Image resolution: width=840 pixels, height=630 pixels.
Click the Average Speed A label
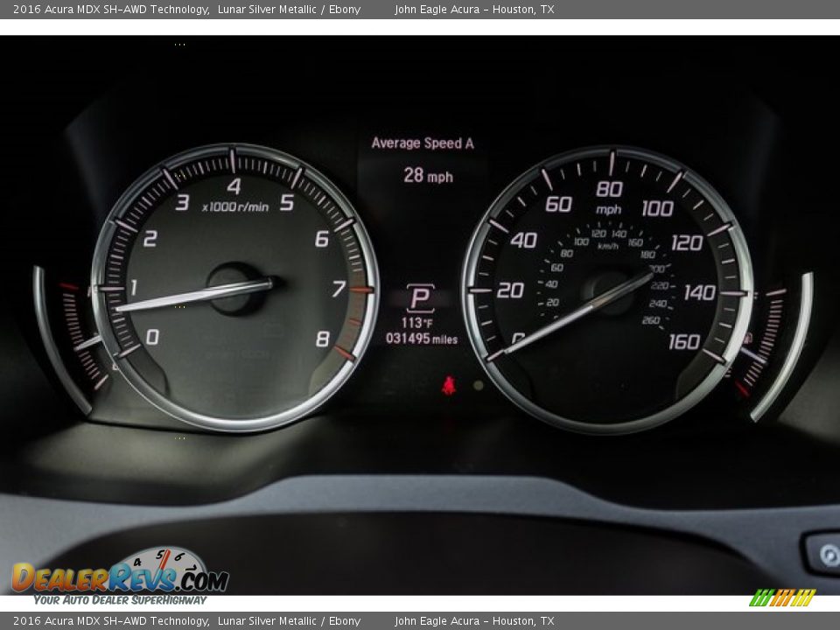click(423, 143)
